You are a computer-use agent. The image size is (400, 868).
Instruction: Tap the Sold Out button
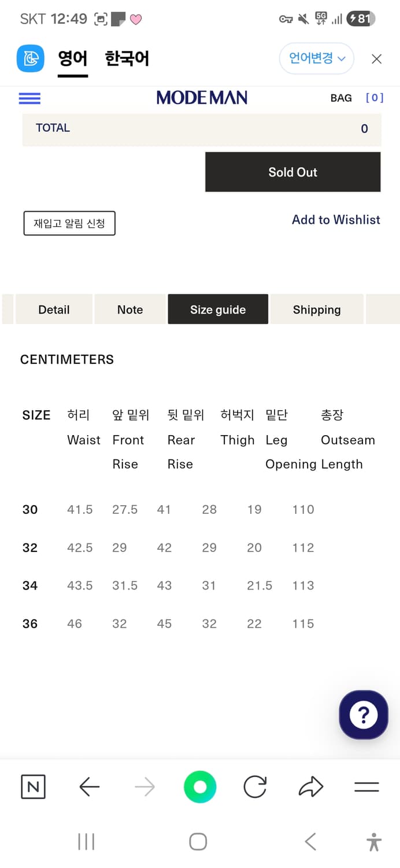click(292, 172)
